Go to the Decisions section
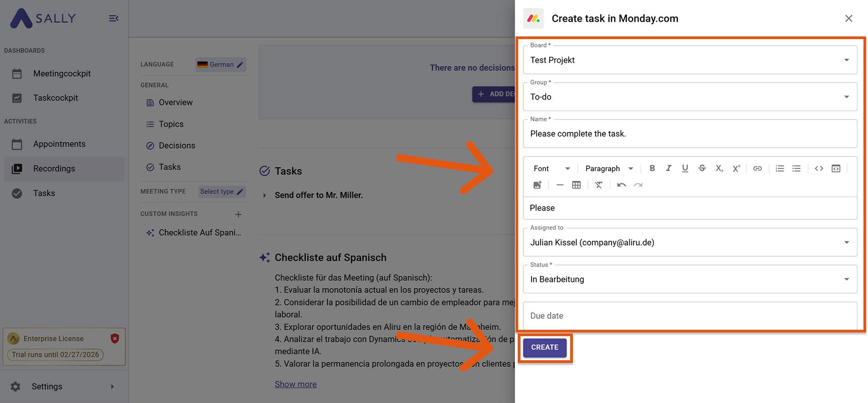This screenshot has width=868, height=403. (x=177, y=146)
